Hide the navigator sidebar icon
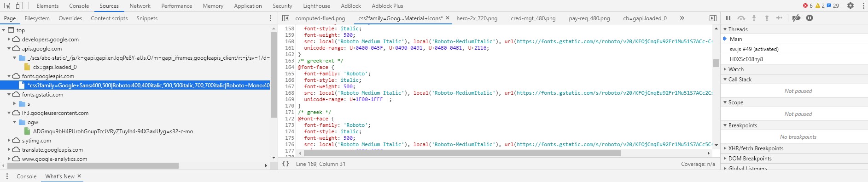The height and width of the screenshot is (182, 868). (x=285, y=18)
